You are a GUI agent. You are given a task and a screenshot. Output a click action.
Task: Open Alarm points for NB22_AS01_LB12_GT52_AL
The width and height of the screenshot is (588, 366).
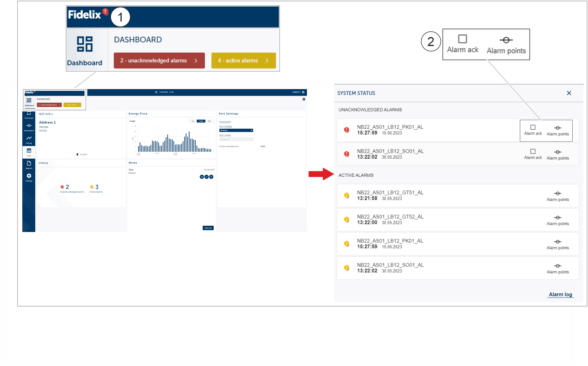(x=558, y=220)
